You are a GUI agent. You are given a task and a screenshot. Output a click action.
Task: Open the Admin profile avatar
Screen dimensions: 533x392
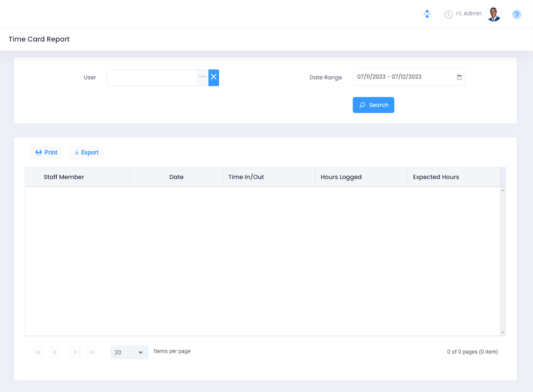[x=493, y=14]
